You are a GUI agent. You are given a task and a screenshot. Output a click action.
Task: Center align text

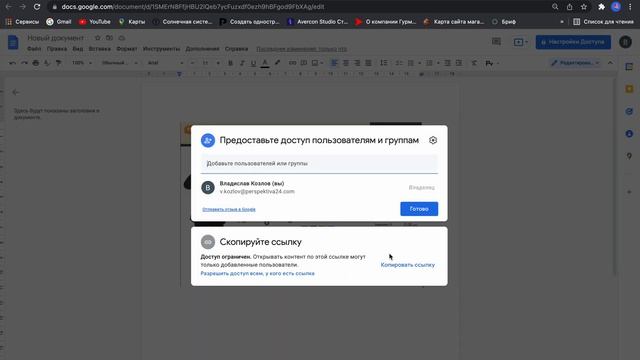pyautogui.click(x=346, y=63)
